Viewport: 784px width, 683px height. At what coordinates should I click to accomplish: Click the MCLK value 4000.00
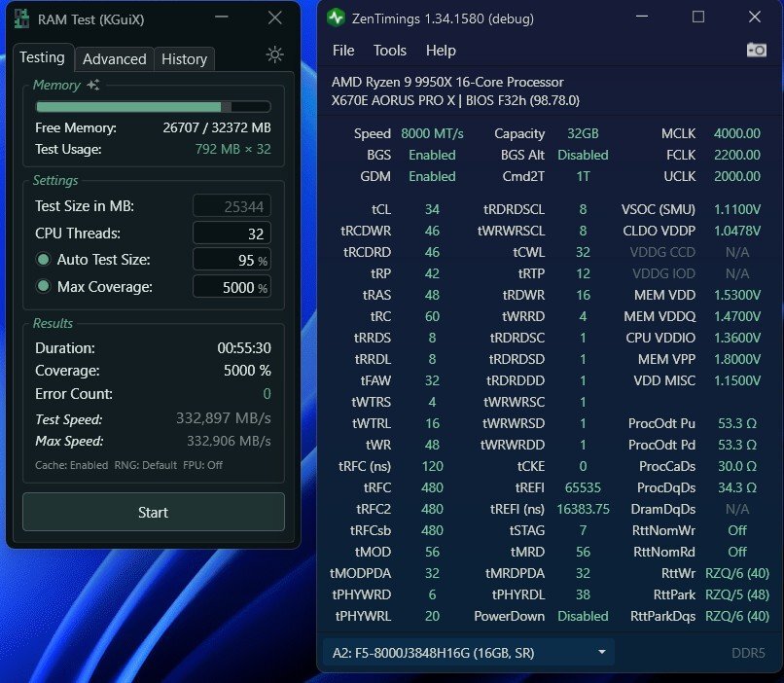pos(737,133)
